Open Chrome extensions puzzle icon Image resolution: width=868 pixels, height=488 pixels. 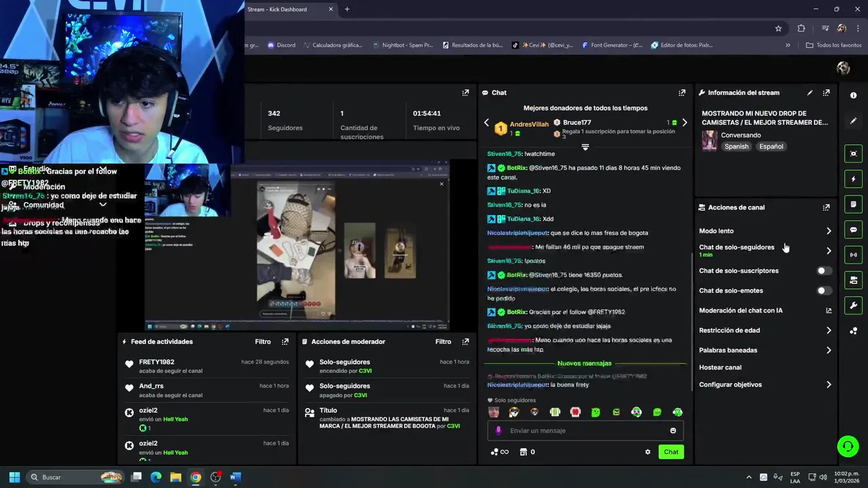[x=802, y=28]
